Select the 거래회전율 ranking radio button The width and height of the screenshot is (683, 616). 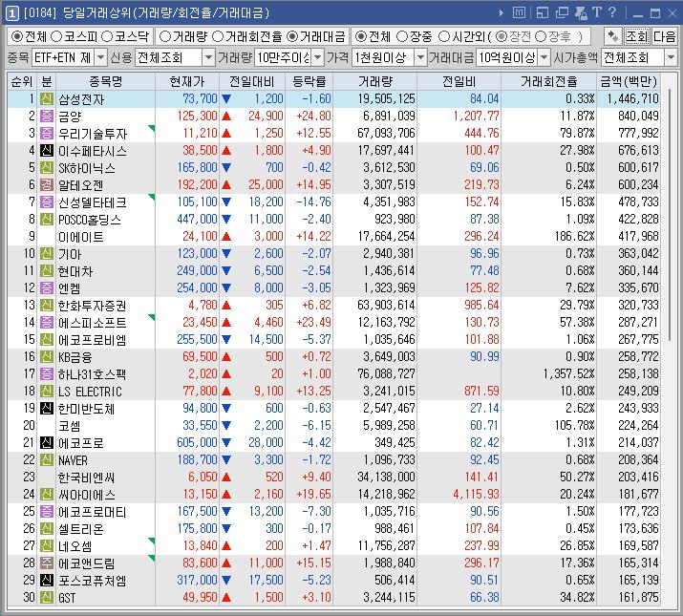(x=218, y=36)
